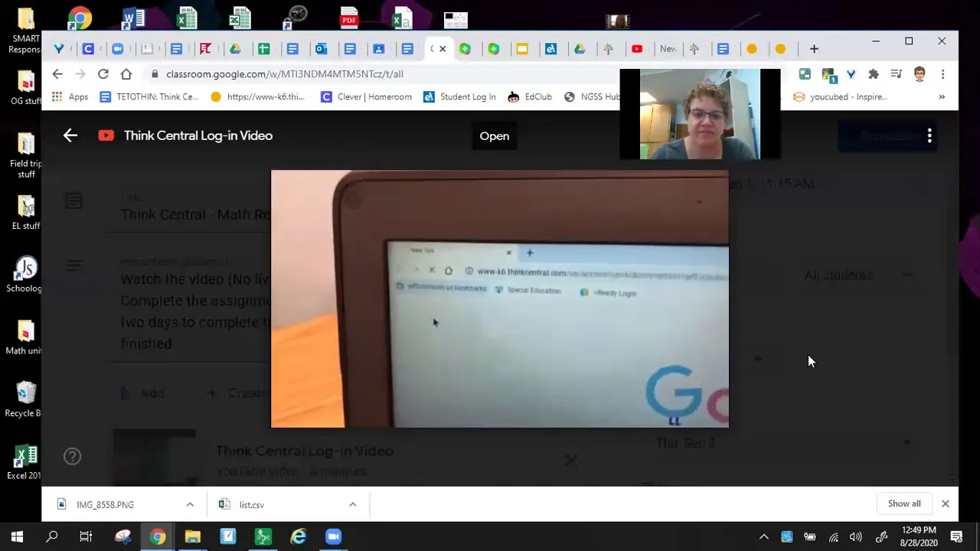Open Task View on the taskbar
Screen dimensions: 980x551
point(86,536)
